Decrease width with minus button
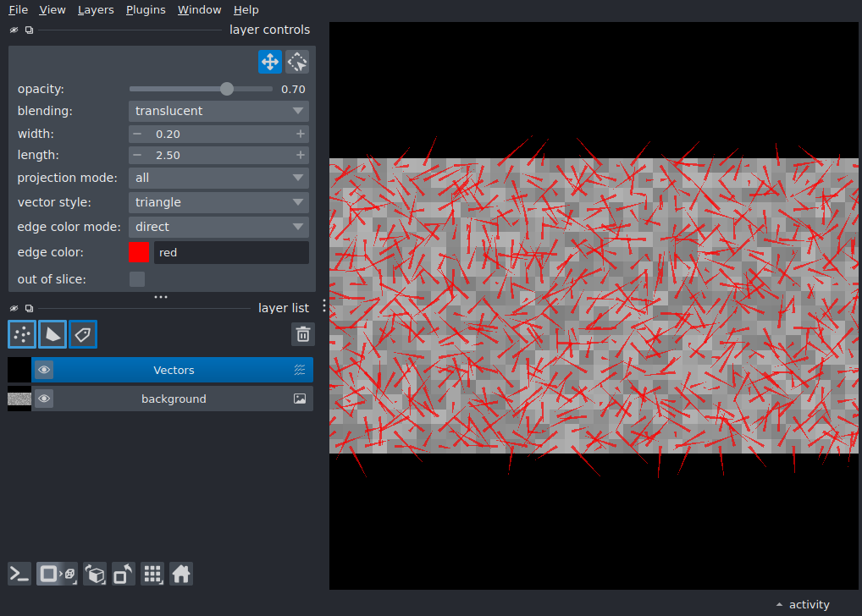The height and width of the screenshot is (616, 862). tap(137, 134)
